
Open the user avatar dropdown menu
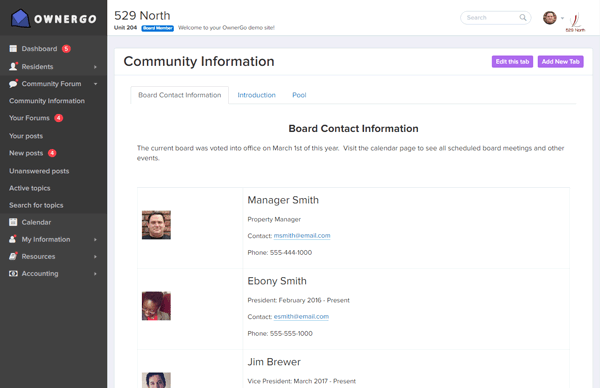tap(553, 18)
